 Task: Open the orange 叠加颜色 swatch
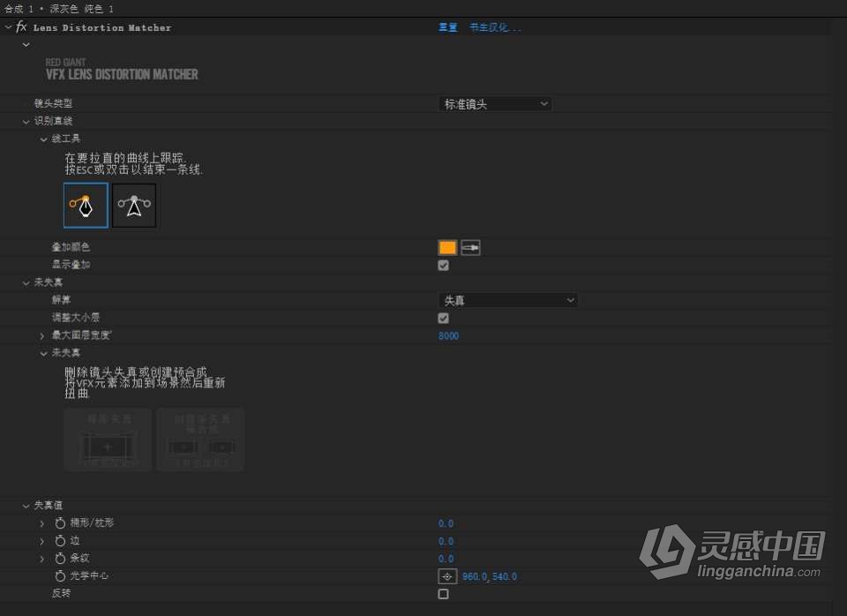447,247
